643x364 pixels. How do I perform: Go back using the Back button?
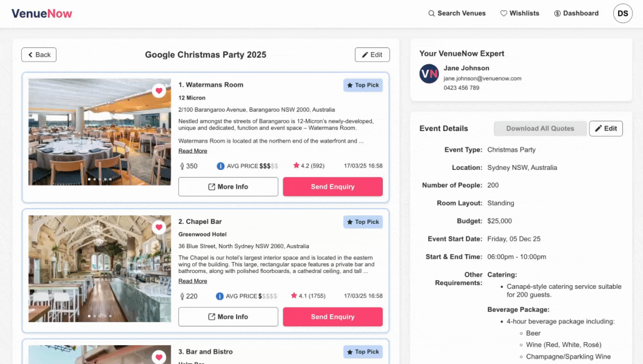pyautogui.click(x=39, y=55)
